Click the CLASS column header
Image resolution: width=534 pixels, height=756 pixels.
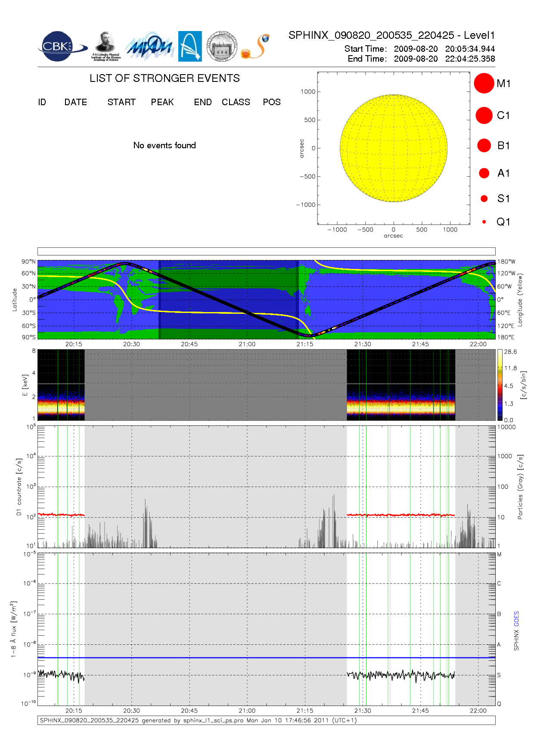click(x=236, y=102)
